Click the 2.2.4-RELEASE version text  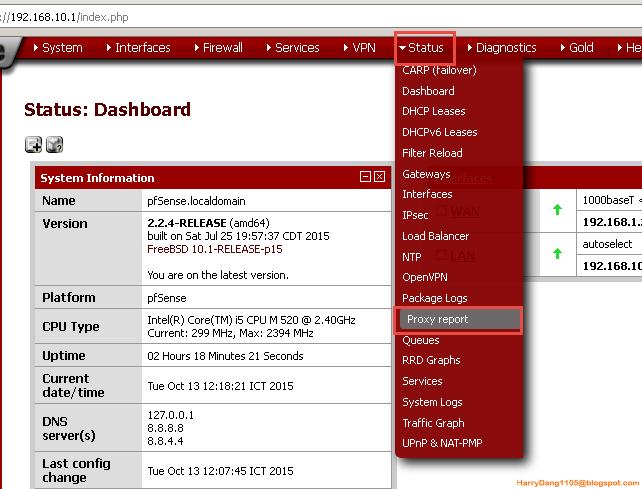(x=187, y=223)
